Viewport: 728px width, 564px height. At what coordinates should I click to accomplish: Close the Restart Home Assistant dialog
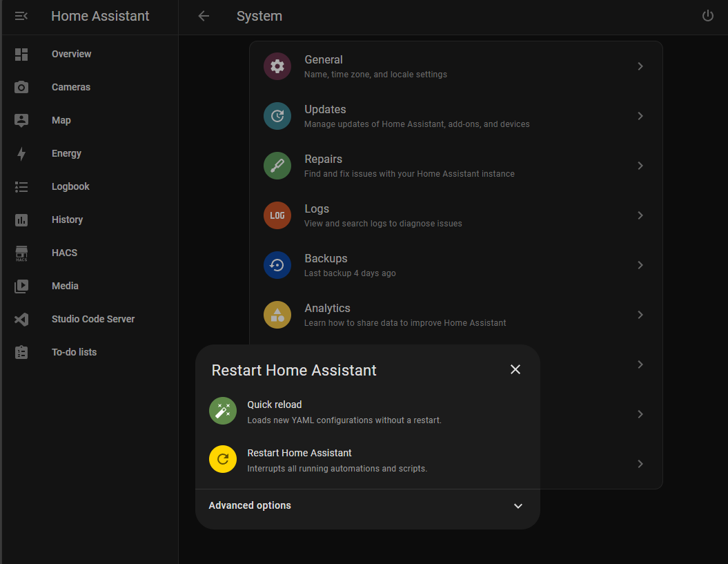pos(515,369)
